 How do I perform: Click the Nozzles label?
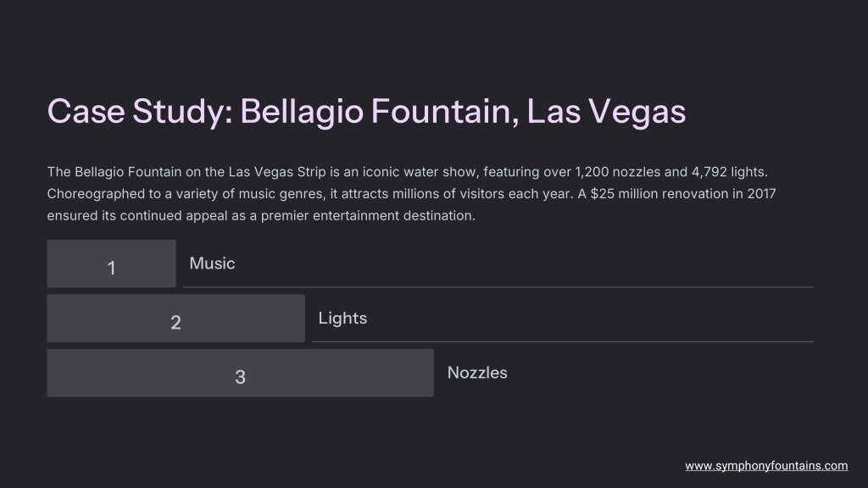(477, 373)
